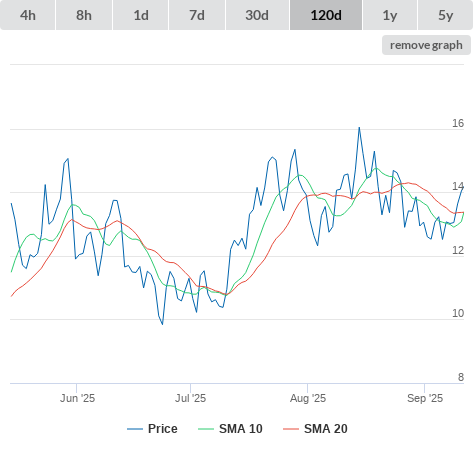
Task: Switch to the 8h time range
Action: [84, 15]
